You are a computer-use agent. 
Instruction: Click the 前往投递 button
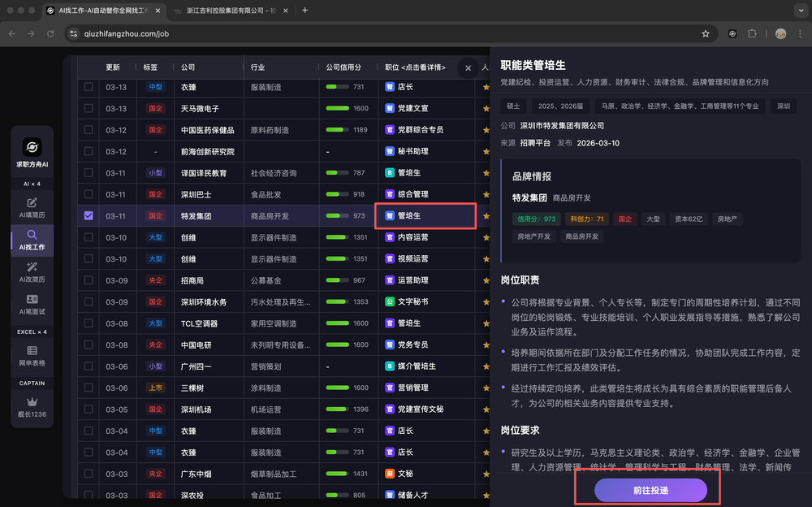click(650, 491)
